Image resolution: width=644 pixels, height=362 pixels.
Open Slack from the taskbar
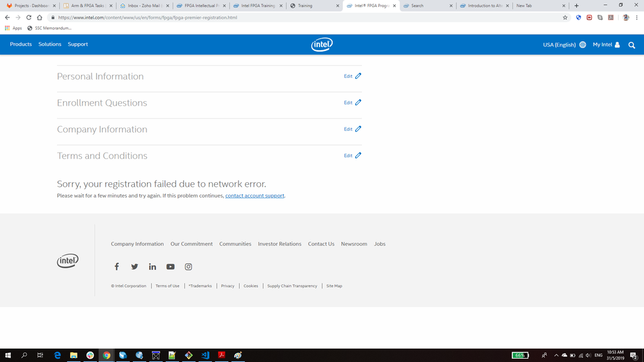point(90,356)
